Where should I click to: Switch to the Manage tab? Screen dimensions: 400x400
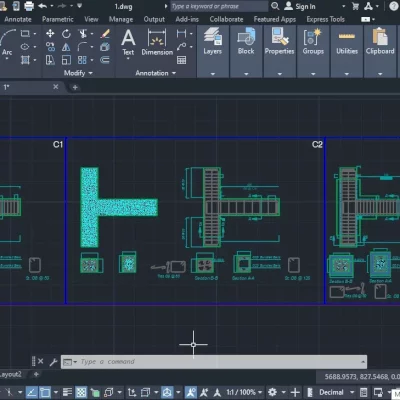click(x=121, y=19)
